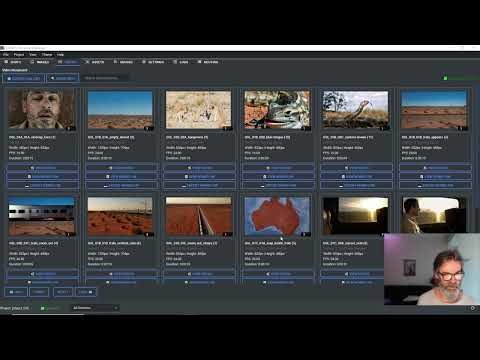480x360 pixels.
Task: Click the file icon button under the lizard clip
Action: pyautogui.click(x=279, y=176)
